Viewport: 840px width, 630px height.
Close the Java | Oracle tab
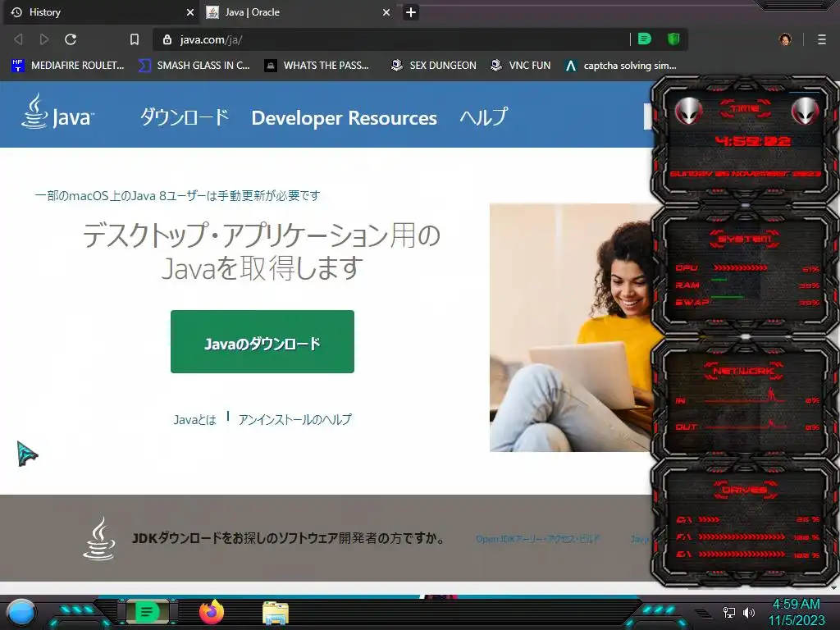click(386, 12)
